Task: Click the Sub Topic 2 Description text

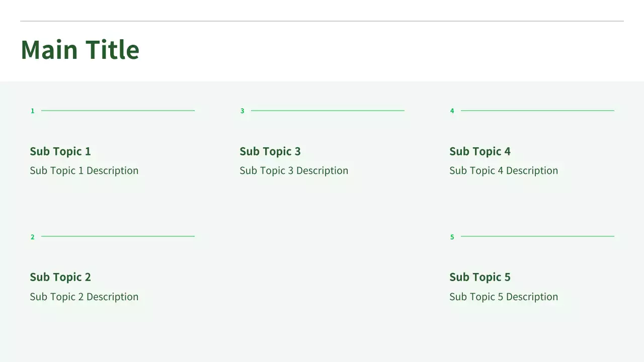Action: tap(84, 297)
